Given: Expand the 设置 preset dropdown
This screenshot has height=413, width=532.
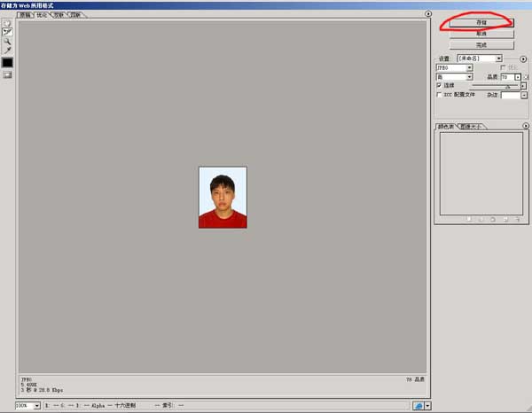Looking at the screenshot, I should pyautogui.click(x=499, y=58).
